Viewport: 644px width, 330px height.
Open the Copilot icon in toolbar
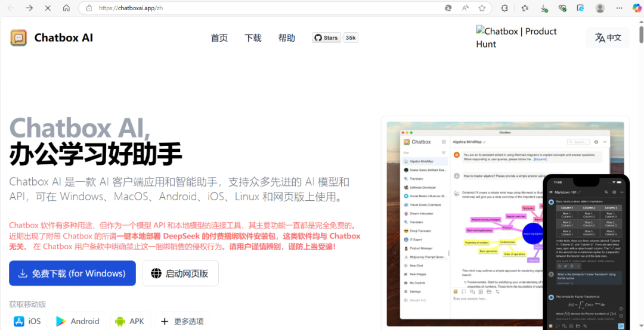pyautogui.click(x=636, y=8)
